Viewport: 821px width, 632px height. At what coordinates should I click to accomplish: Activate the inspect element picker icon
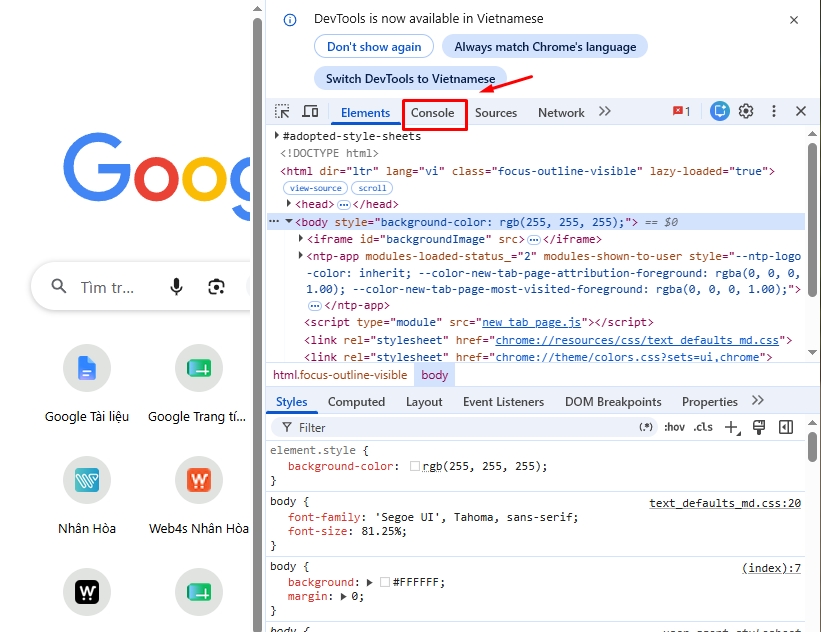tap(282, 112)
